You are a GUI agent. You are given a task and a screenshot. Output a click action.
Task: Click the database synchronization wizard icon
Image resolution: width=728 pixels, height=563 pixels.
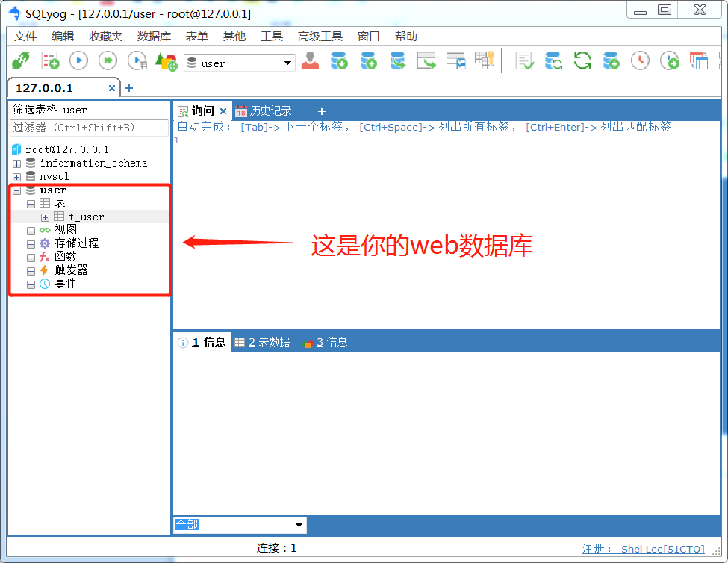point(553,60)
